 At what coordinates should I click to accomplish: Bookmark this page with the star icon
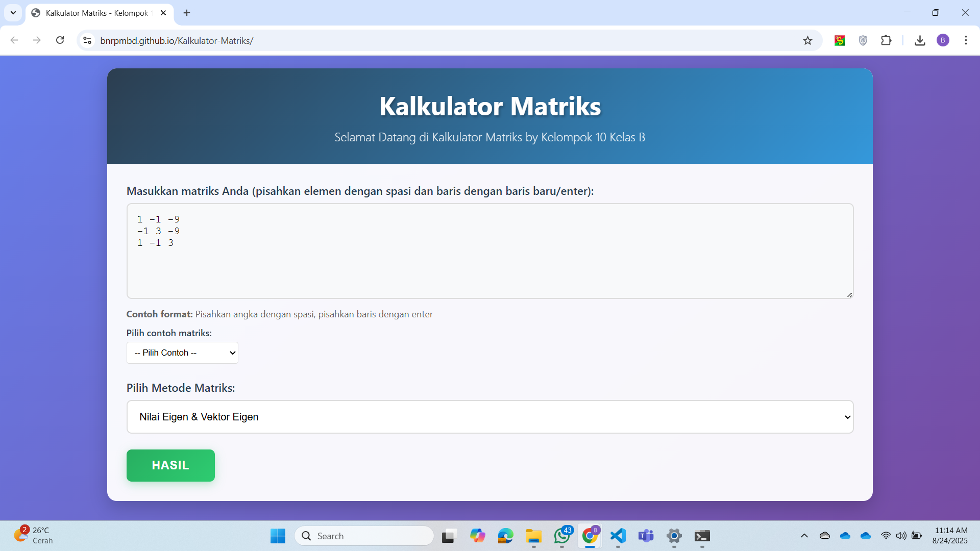pos(807,40)
